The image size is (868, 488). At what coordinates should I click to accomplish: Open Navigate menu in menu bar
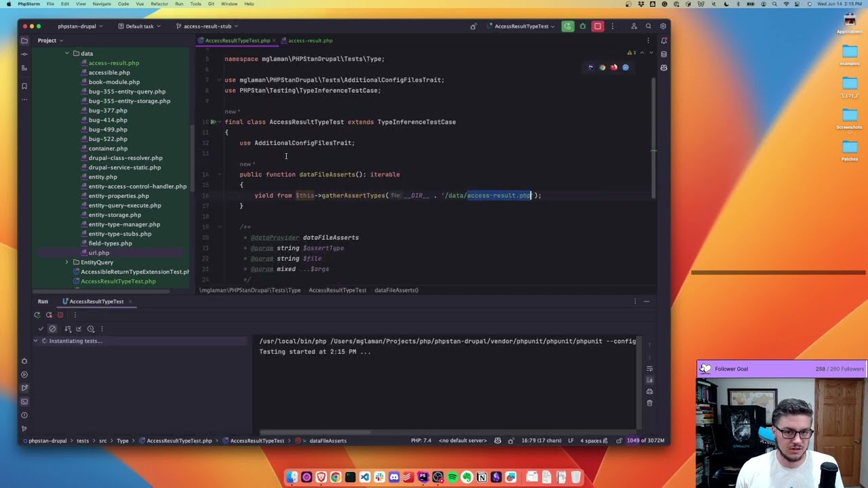(102, 4)
